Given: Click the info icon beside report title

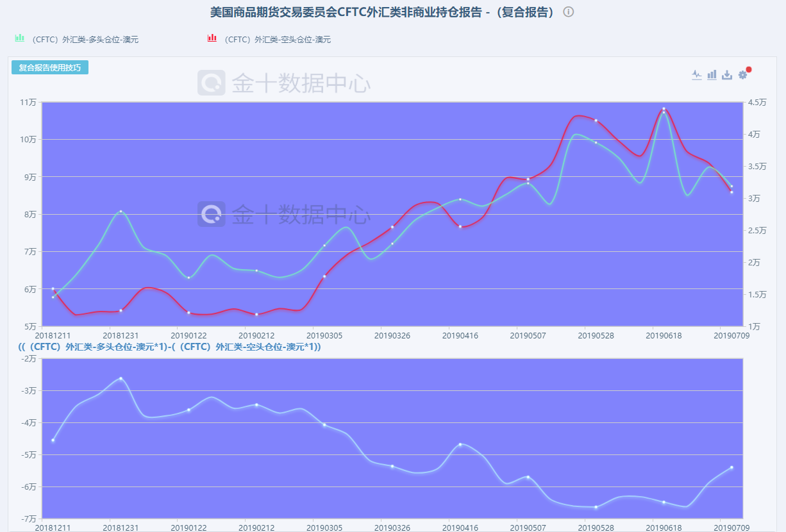Looking at the screenshot, I should pos(568,12).
